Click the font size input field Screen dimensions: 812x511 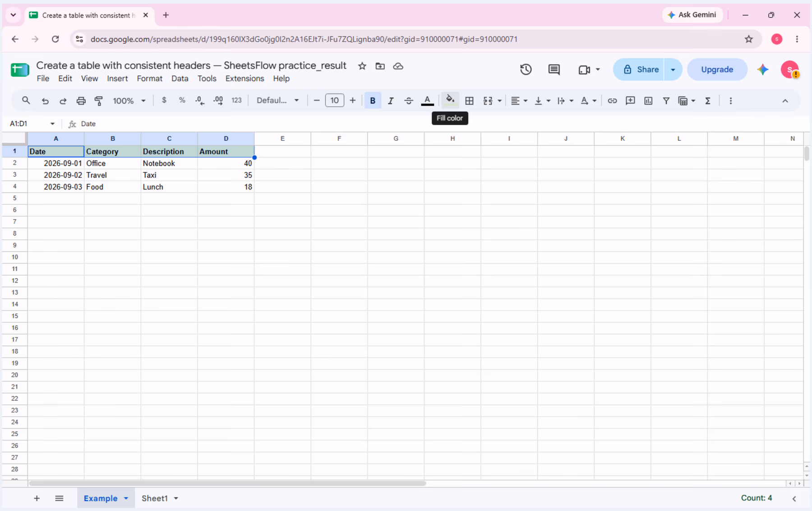[x=334, y=100]
